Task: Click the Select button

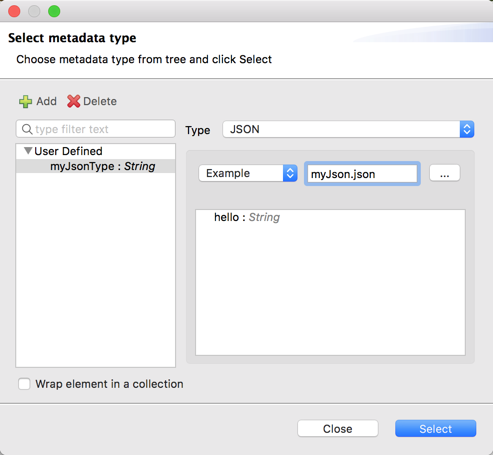Action: pos(436,429)
